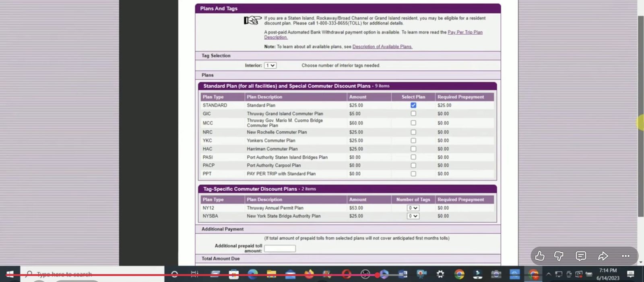Open the comments icon on video overlay
The image size is (644, 282).
[x=581, y=256]
